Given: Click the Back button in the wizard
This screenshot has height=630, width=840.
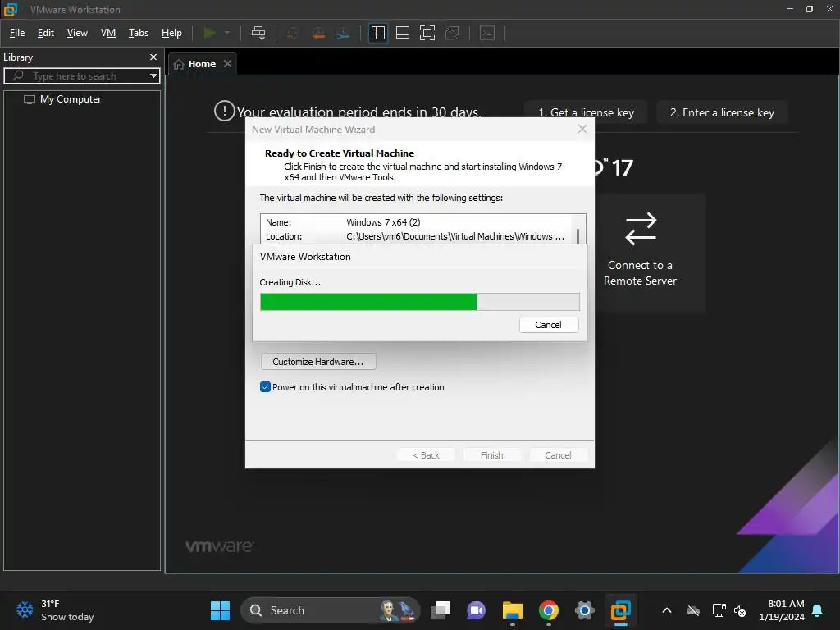Looking at the screenshot, I should tap(426, 455).
